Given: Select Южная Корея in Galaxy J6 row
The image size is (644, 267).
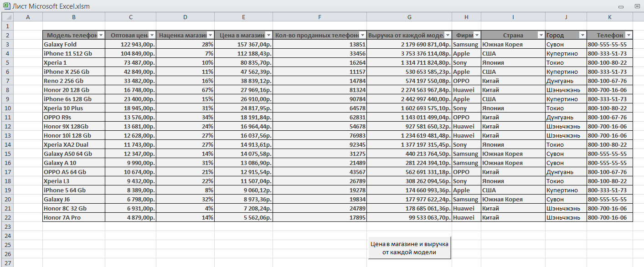Looking at the screenshot, I should click(x=513, y=199).
